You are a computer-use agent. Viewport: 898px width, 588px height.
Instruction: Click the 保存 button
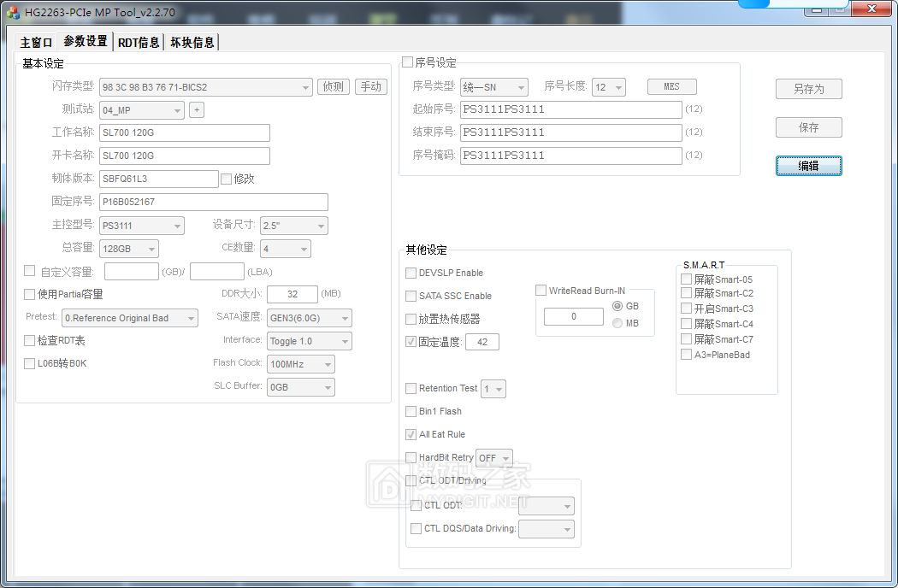(x=809, y=127)
